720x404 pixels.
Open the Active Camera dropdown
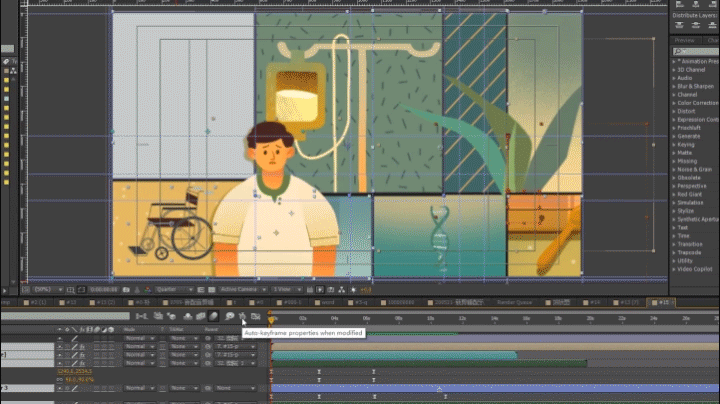242,290
